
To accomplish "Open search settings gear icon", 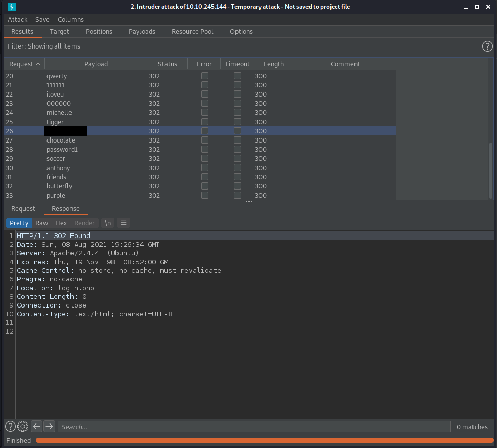I will (x=22, y=427).
